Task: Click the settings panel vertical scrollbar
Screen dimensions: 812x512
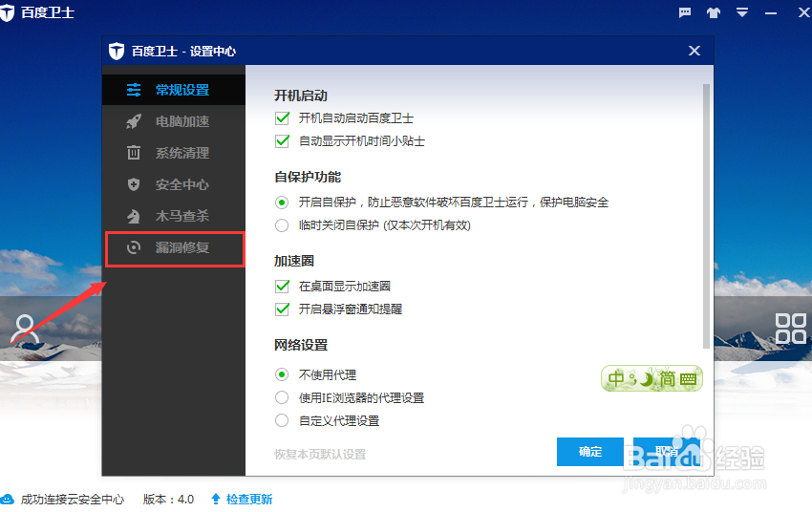Action: [706, 216]
